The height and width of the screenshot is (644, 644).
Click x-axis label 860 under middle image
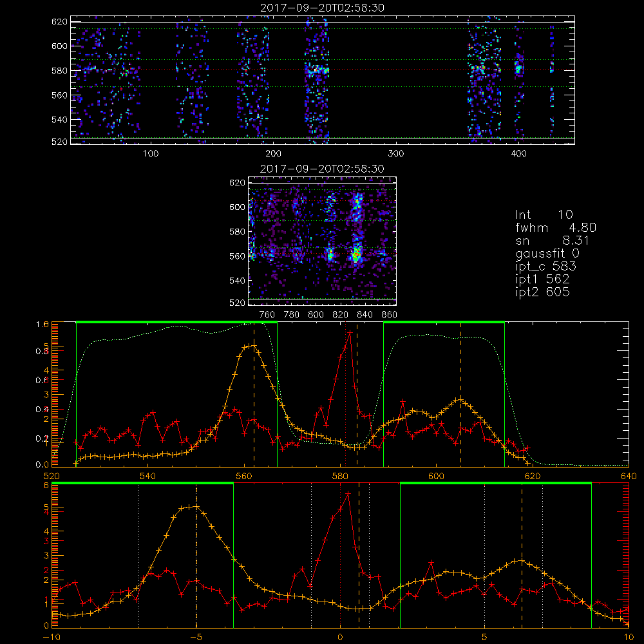(390, 315)
